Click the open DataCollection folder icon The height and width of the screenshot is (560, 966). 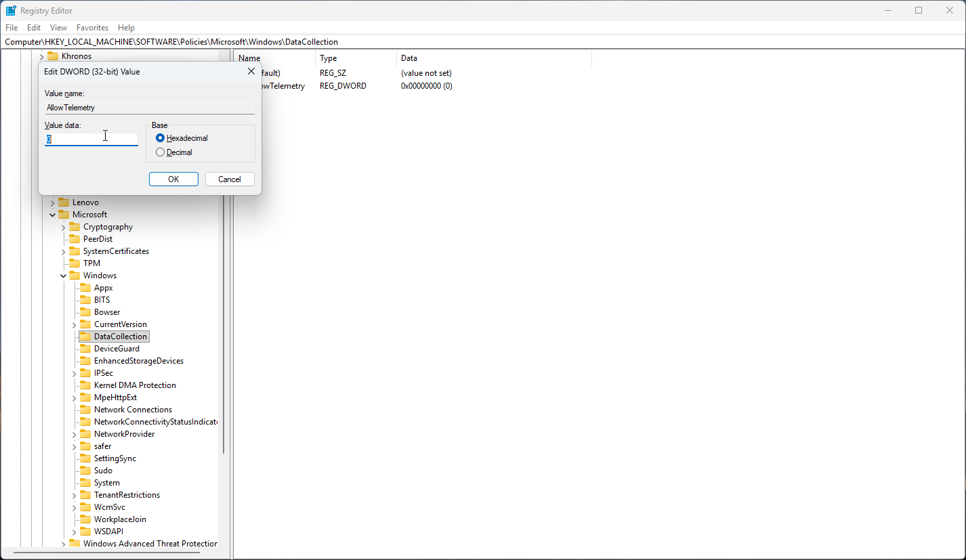85,337
